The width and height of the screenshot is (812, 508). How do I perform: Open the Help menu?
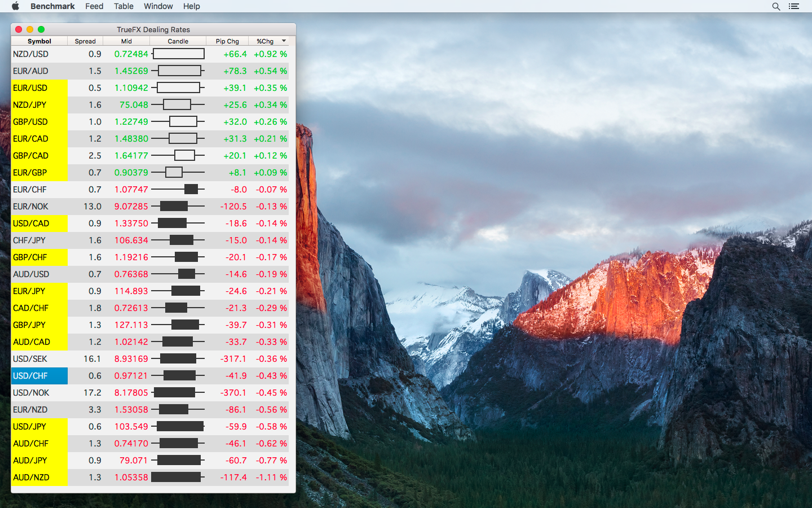(x=192, y=6)
